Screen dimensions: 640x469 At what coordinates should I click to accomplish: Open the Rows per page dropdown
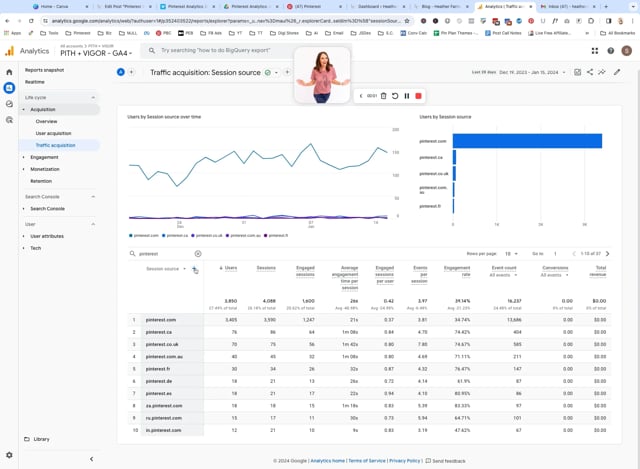(x=511, y=254)
